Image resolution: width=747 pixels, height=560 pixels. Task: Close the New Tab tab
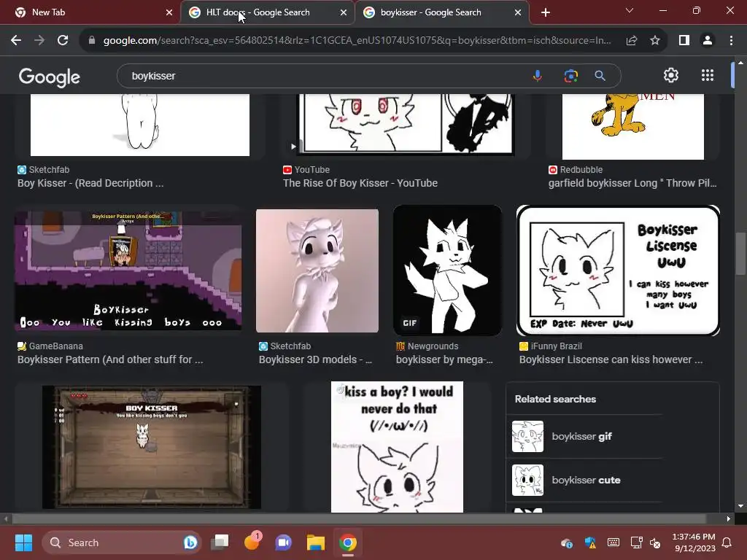pyautogui.click(x=169, y=12)
